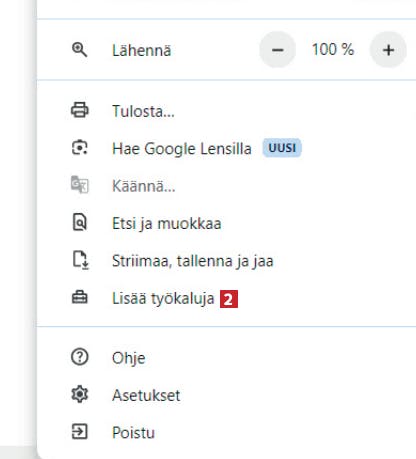The width and height of the screenshot is (416, 459).
Task: Click the toolbox icon for Lisää työkaluja
Action: (80, 297)
